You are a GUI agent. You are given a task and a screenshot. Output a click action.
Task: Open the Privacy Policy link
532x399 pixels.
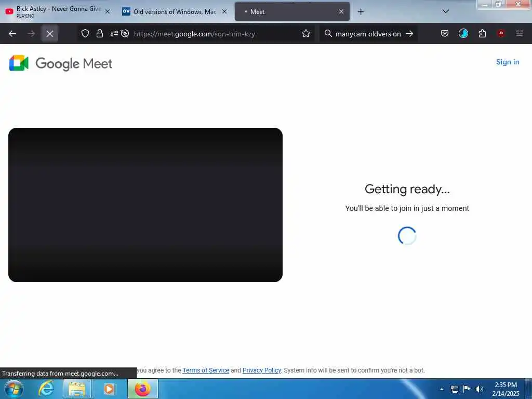(x=262, y=370)
